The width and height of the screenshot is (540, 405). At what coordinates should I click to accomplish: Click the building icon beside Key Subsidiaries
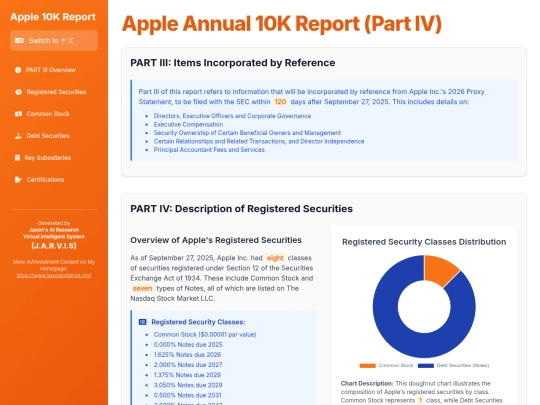tap(17, 158)
